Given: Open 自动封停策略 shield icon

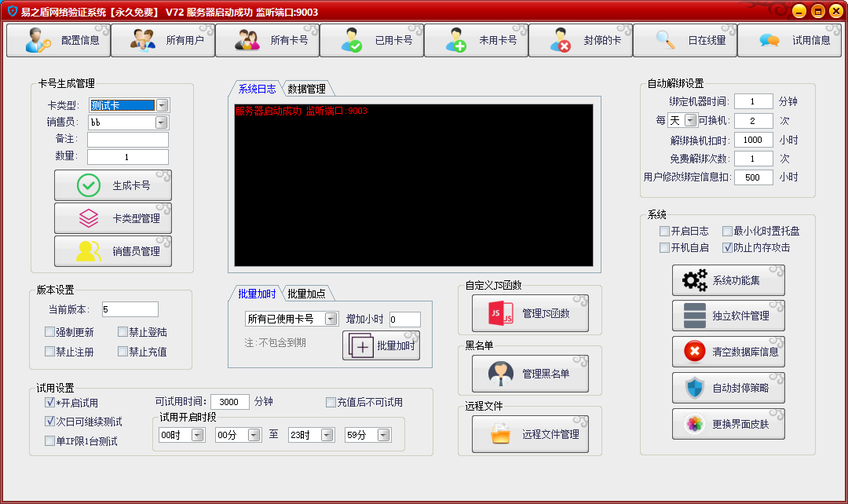Looking at the screenshot, I should [x=695, y=388].
